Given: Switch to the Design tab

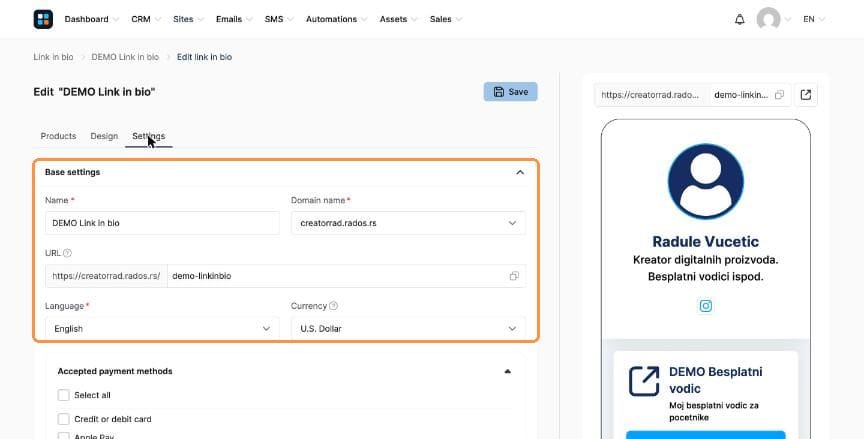Looking at the screenshot, I should pos(104,136).
